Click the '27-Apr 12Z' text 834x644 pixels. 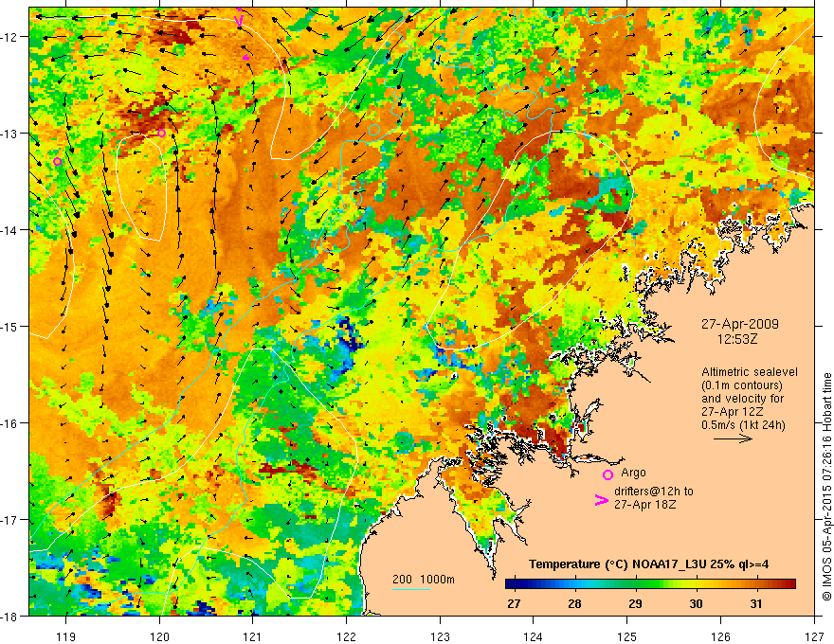[733, 411]
